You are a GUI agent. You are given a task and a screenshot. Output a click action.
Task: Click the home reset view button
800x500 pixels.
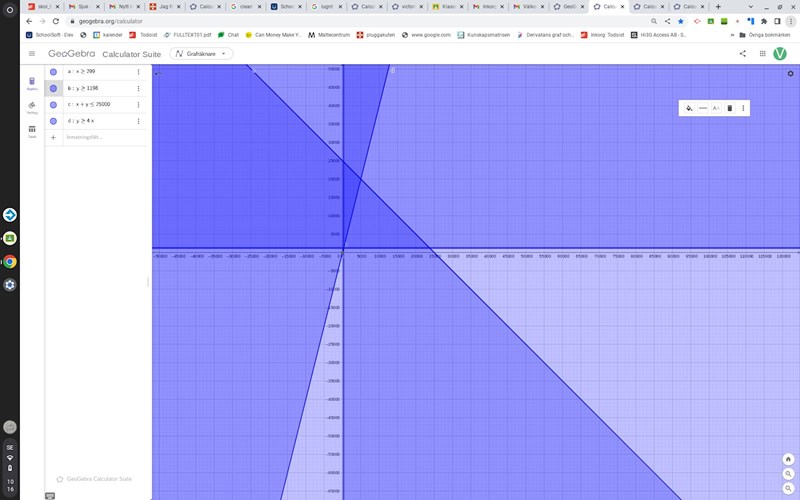tap(788, 459)
